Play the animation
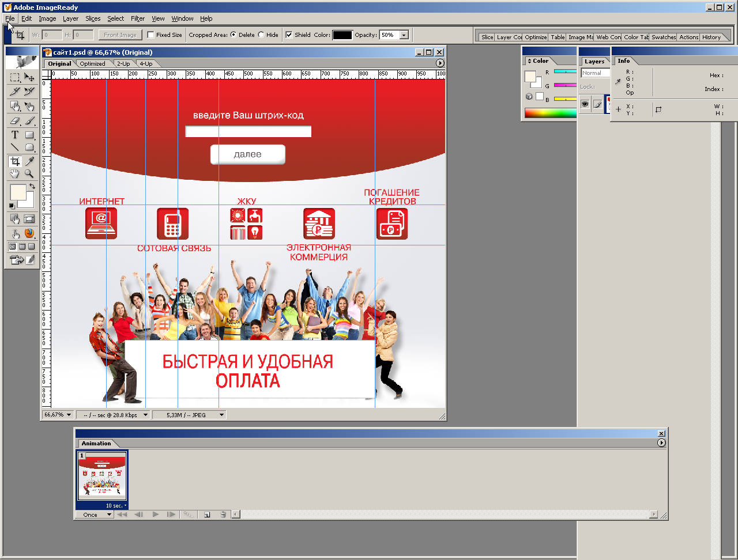This screenshot has width=738, height=560. 156,514
